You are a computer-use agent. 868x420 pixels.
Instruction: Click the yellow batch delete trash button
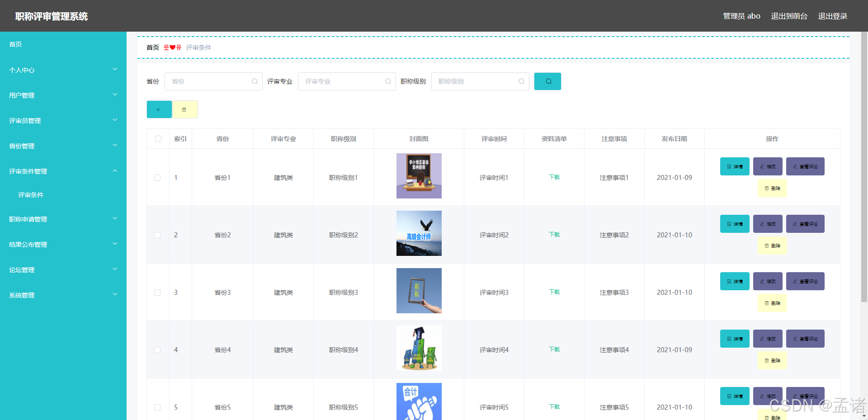(185, 109)
